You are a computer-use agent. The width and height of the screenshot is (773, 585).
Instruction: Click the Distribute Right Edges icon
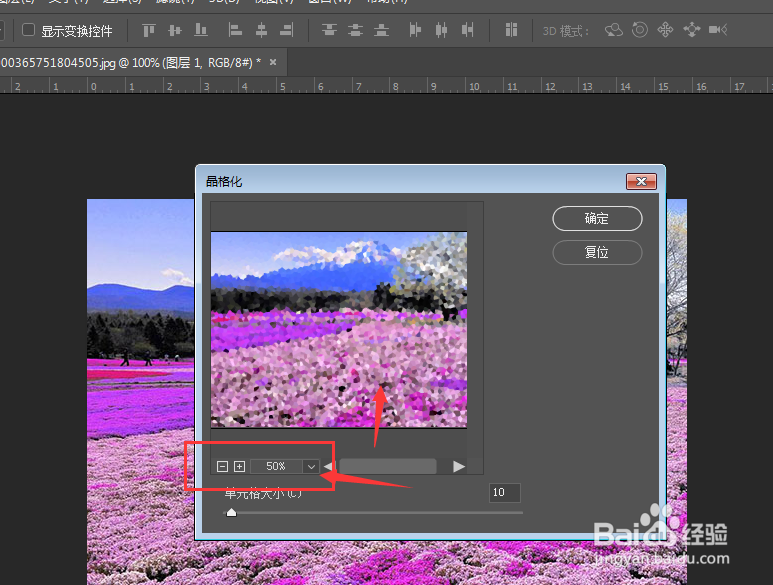coord(467,31)
